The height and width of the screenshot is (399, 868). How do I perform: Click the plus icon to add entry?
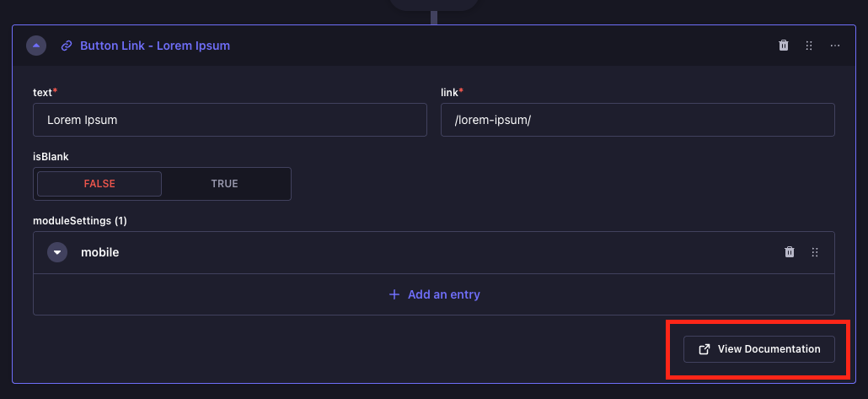(x=394, y=294)
